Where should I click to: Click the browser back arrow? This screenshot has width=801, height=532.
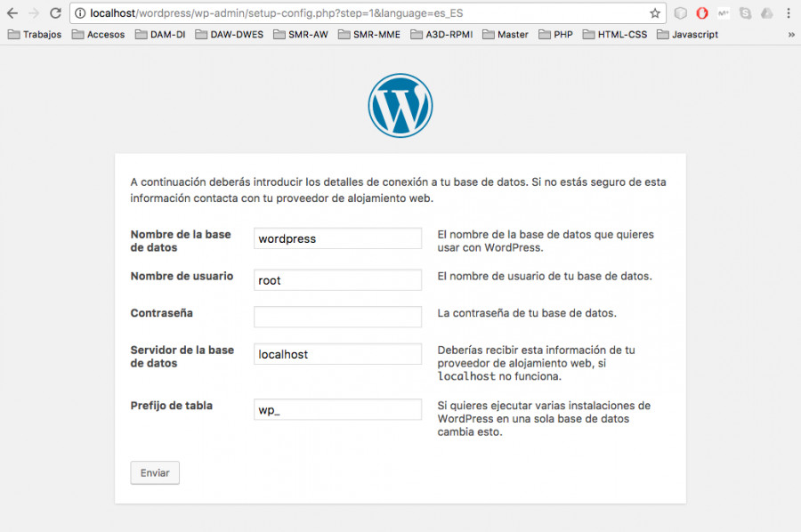point(12,13)
